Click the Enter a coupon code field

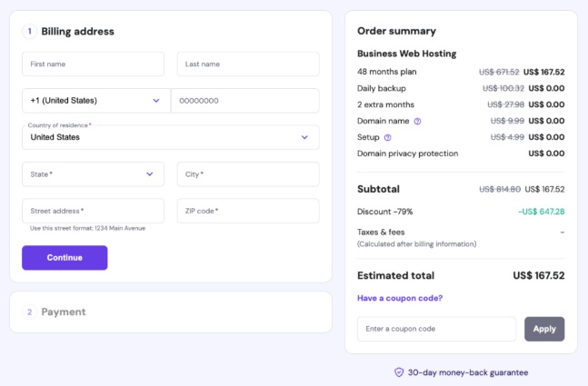(436, 329)
